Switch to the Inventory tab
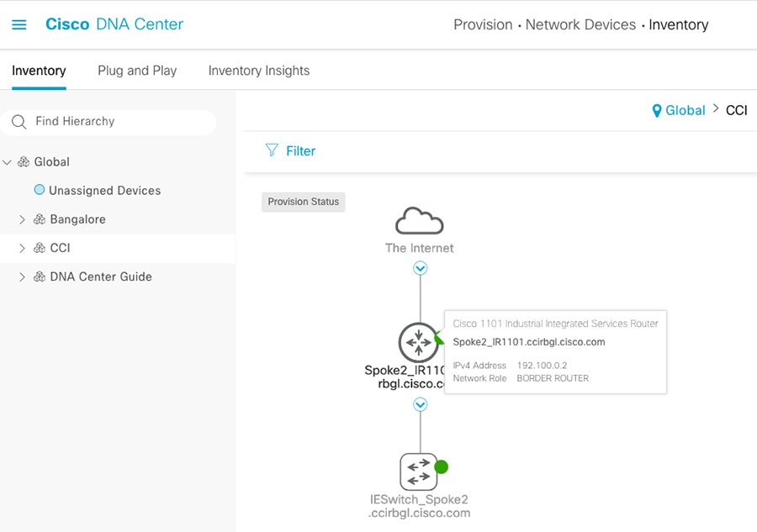This screenshot has width=757, height=532. point(39,71)
